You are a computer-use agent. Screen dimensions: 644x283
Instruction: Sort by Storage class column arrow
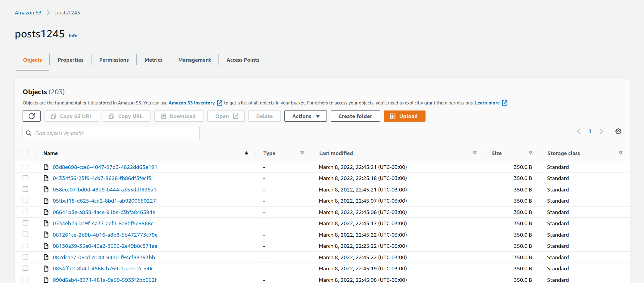click(621, 153)
